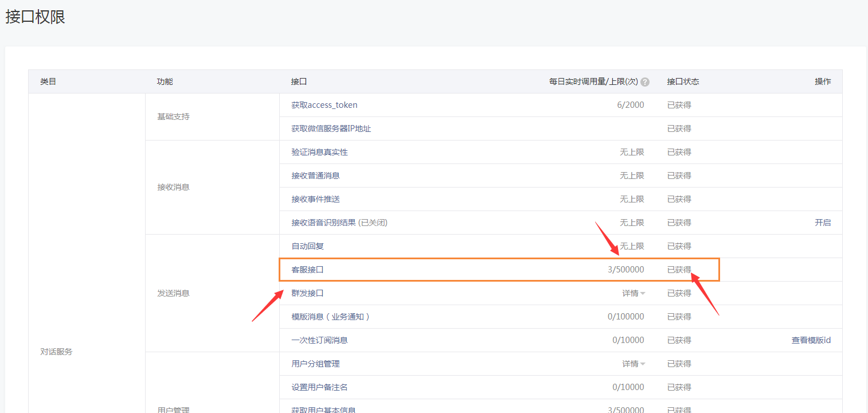Viewport: 868px width, 413px height.
Task: Open the 开启 link for 接收语音识别结果
Action: pyautogui.click(x=823, y=223)
